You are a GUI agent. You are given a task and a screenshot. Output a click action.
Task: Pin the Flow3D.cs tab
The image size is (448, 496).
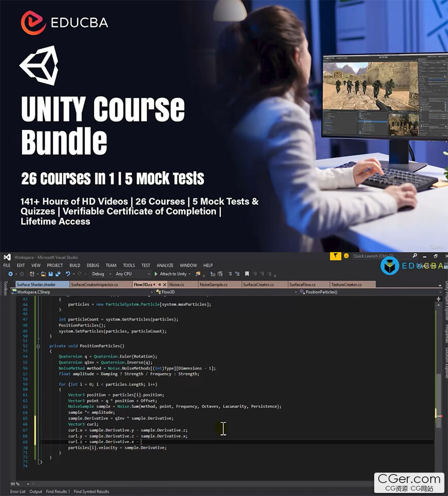(x=159, y=285)
